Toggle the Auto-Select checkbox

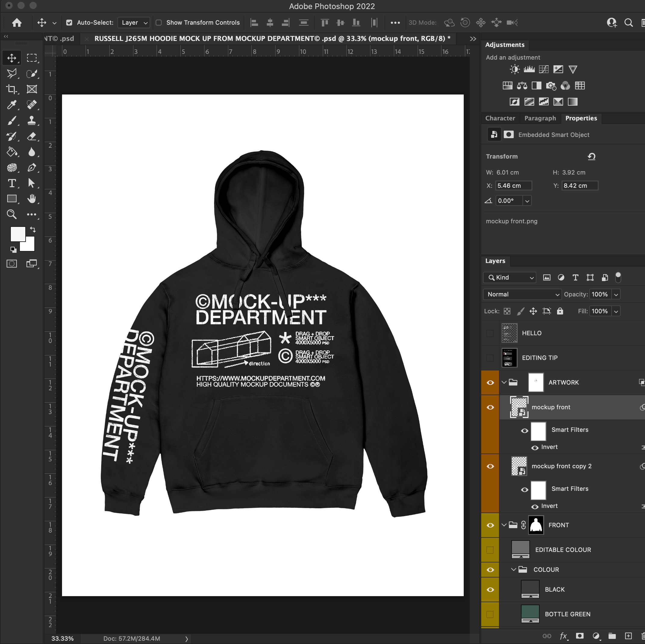pyautogui.click(x=69, y=23)
